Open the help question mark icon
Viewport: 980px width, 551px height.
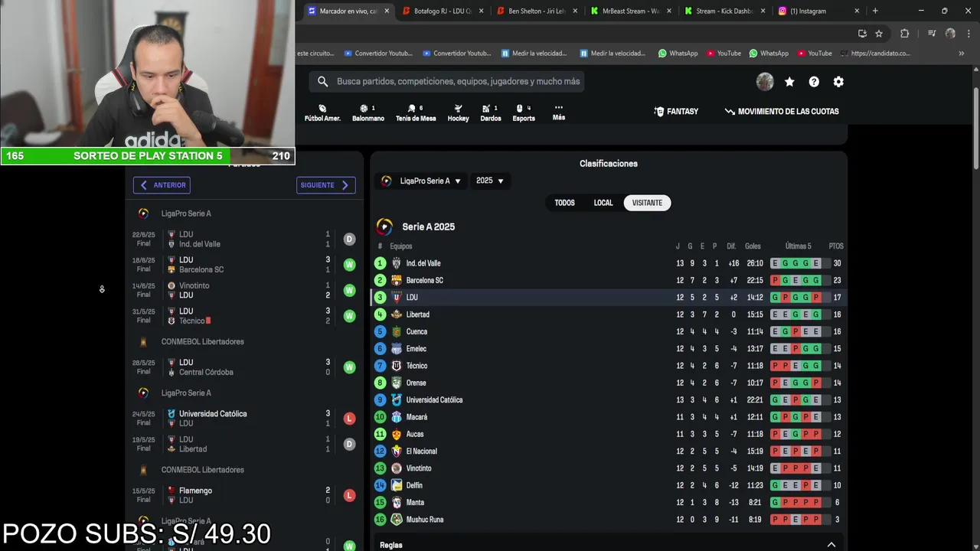(814, 82)
